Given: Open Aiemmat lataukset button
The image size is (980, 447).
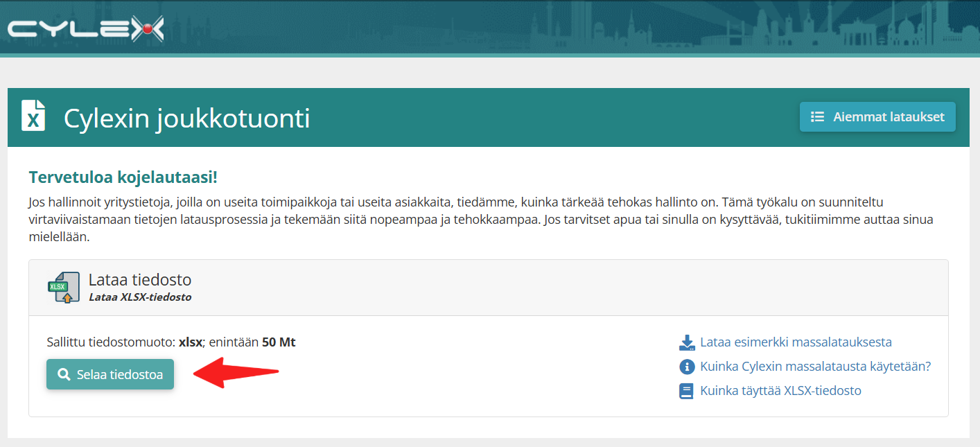Looking at the screenshot, I should (x=877, y=117).
